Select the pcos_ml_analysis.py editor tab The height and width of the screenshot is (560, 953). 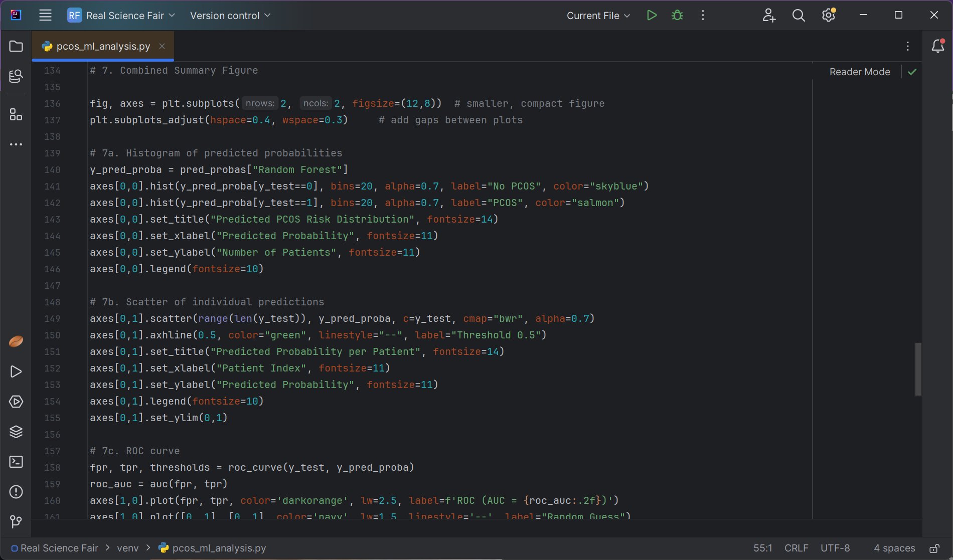point(103,46)
